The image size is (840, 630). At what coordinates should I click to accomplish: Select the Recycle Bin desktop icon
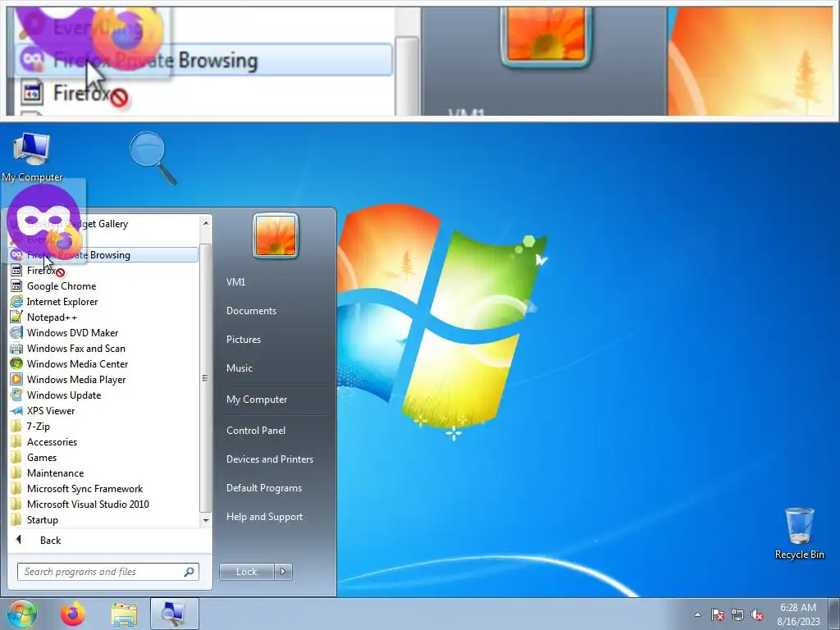coord(799,533)
